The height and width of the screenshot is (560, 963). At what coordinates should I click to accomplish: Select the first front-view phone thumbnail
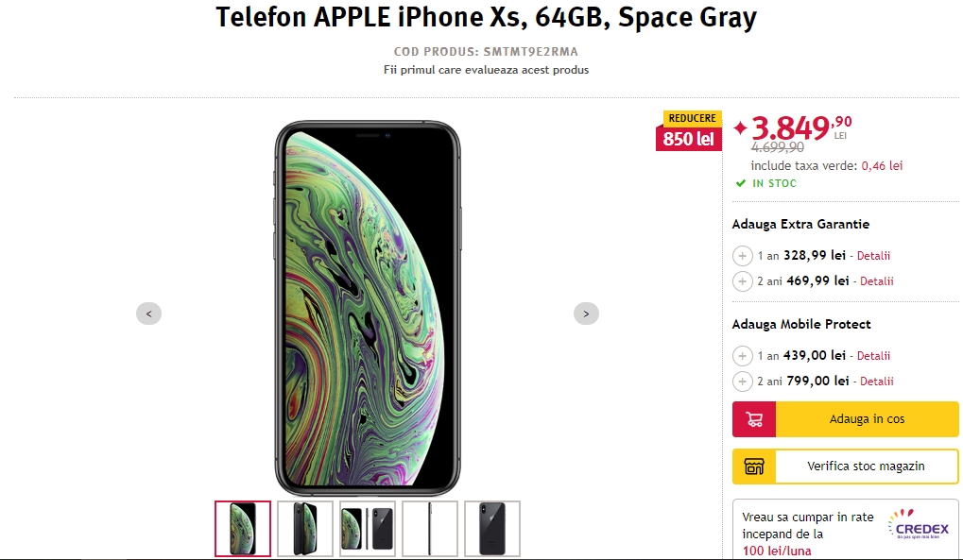coord(243,528)
